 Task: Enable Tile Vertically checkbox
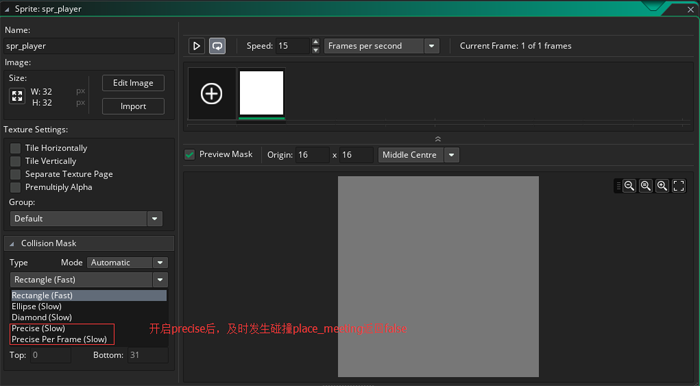point(16,161)
